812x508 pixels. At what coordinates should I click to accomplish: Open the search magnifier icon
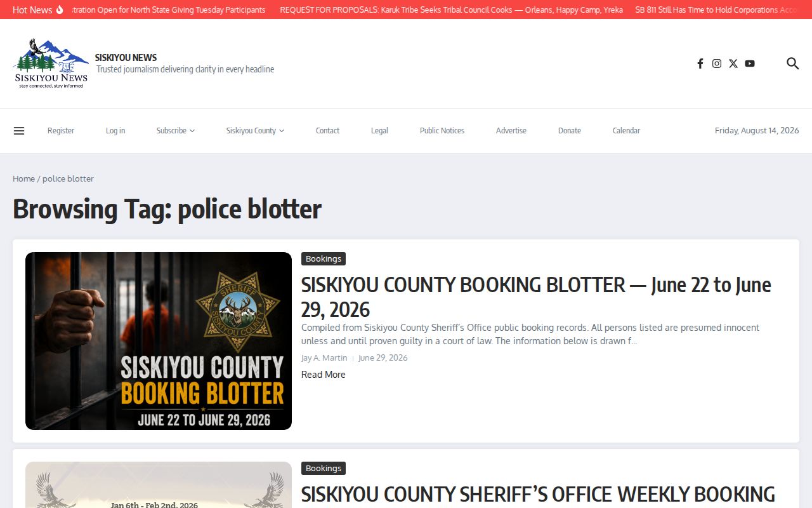pyautogui.click(x=792, y=63)
